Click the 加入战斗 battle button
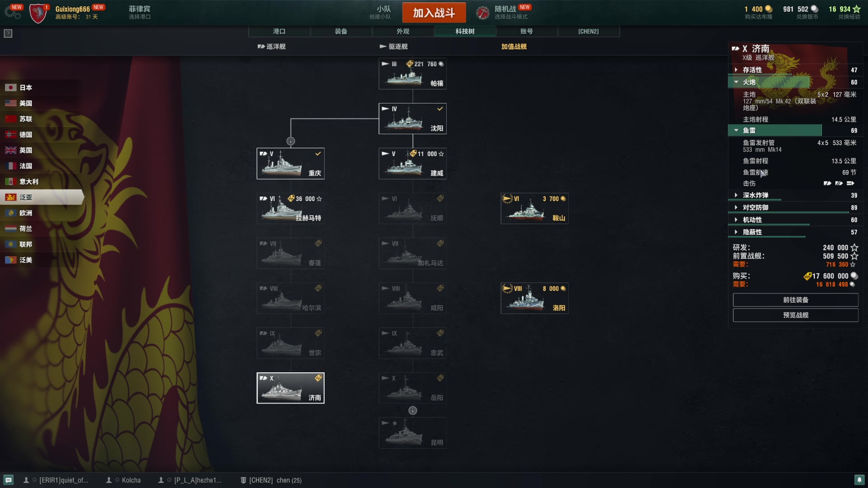The image size is (868, 488). pyautogui.click(x=434, y=13)
